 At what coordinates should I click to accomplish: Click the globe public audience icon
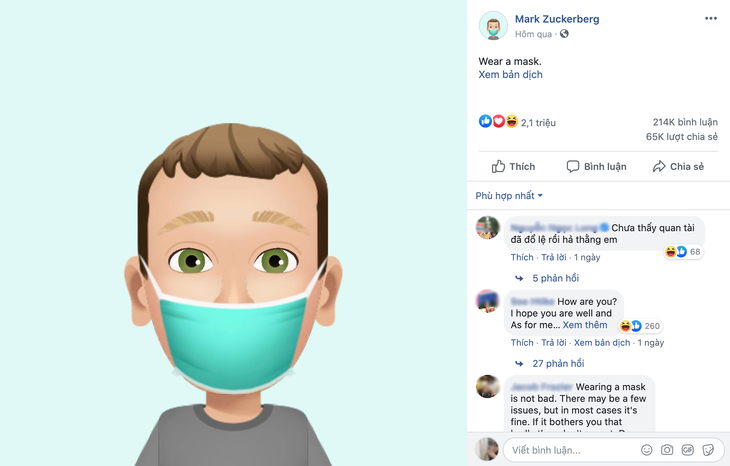pyautogui.click(x=564, y=34)
